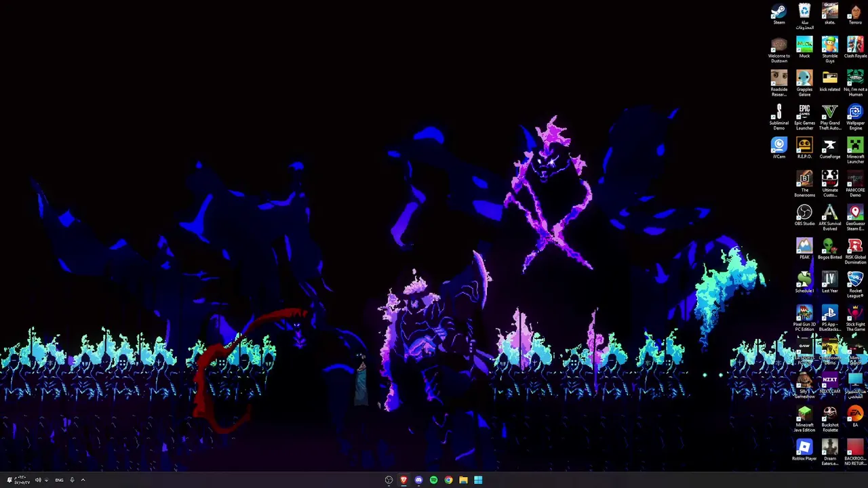Open the microphone tray icon
This screenshot has width=868, height=488.
click(72, 480)
